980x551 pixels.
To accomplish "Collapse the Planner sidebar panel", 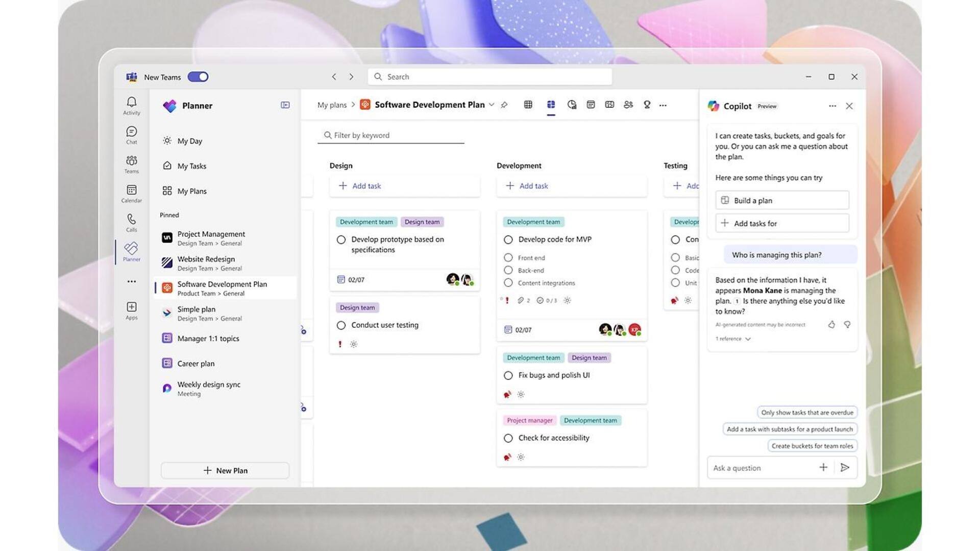I will 285,105.
